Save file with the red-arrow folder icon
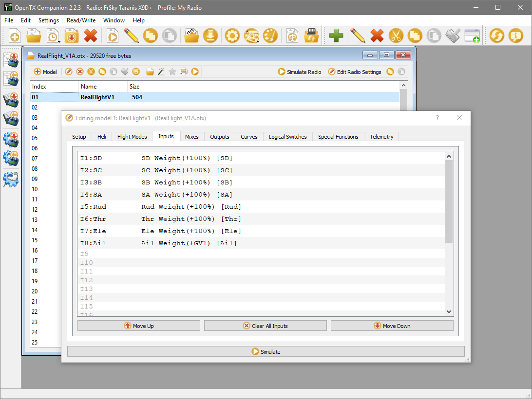The height and width of the screenshot is (399, 532). click(72, 36)
